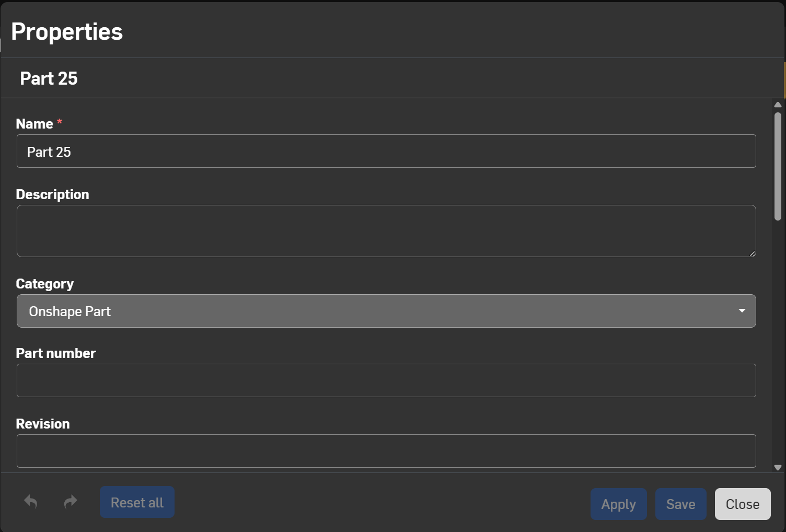Click the Category field label

[x=44, y=284]
